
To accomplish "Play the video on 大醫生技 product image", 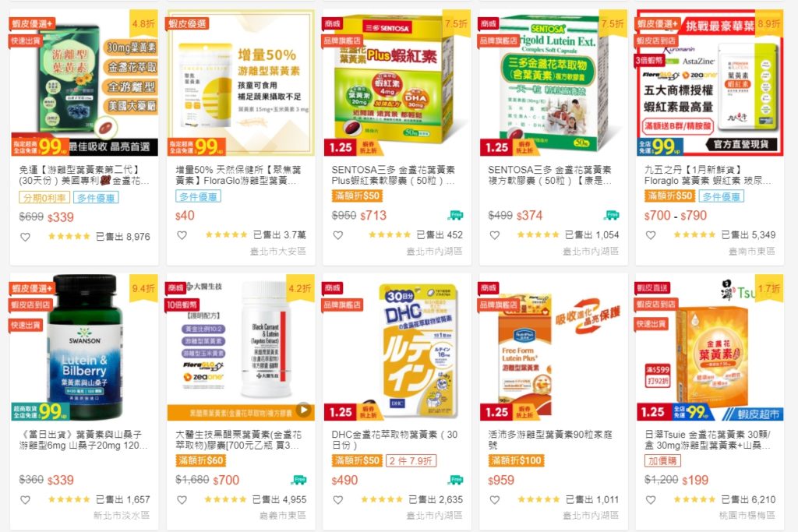I will pyautogui.click(x=304, y=410).
